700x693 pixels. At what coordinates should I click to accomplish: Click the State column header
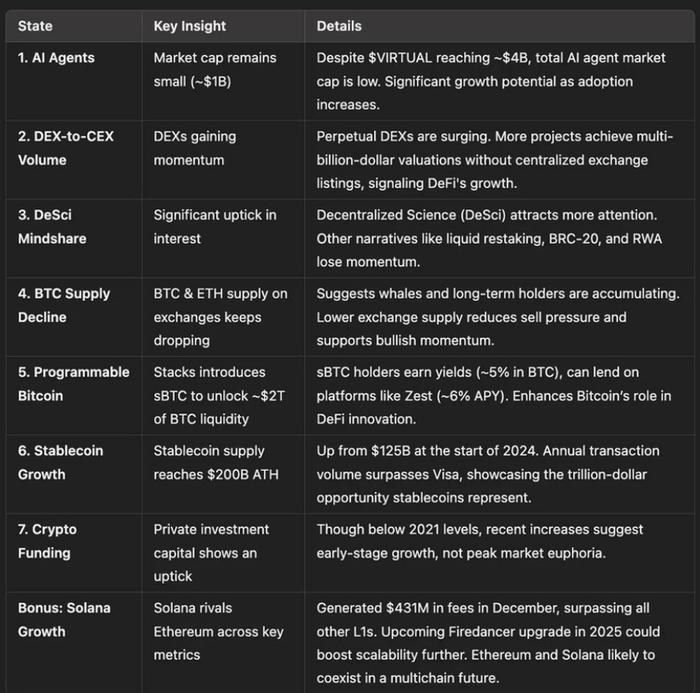pyautogui.click(x=35, y=26)
